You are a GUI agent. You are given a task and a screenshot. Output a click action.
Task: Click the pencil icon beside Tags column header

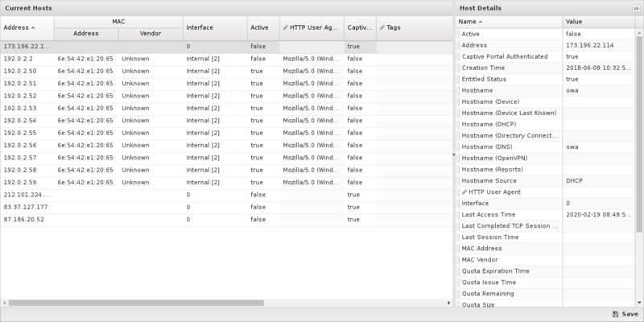tap(382, 27)
